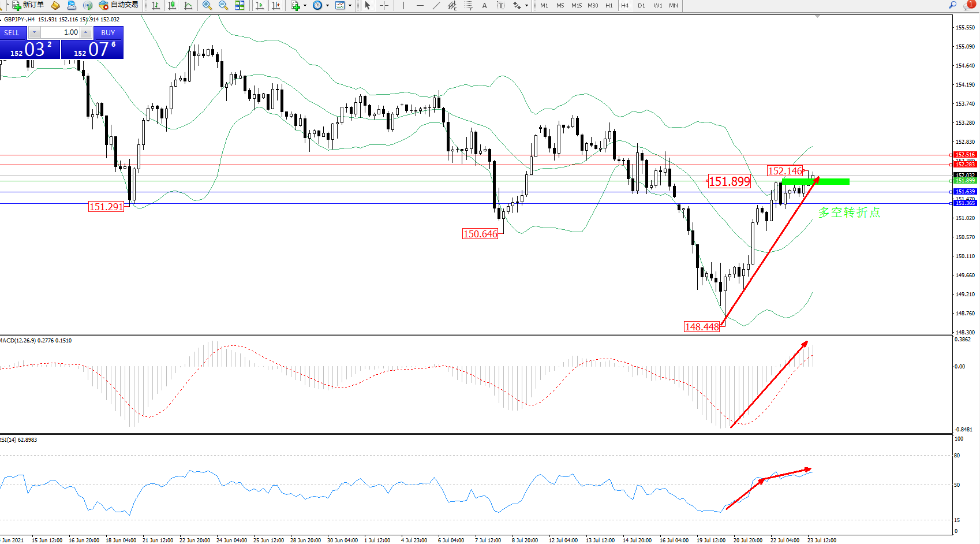Click the green horizontal bar on chart

point(815,181)
